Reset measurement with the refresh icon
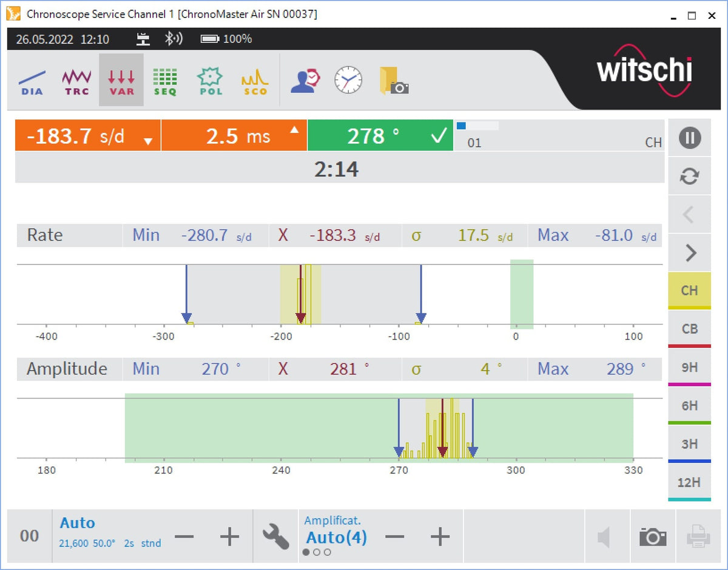The image size is (728, 570). [689, 176]
